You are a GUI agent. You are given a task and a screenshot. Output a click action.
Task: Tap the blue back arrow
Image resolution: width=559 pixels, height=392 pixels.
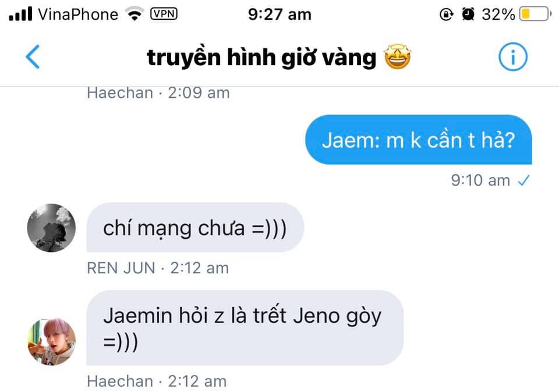pos(33,56)
